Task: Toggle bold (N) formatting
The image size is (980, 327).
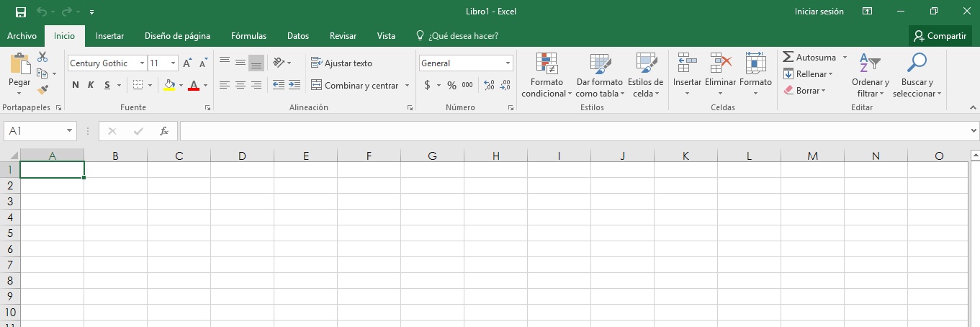Action: pyautogui.click(x=76, y=85)
